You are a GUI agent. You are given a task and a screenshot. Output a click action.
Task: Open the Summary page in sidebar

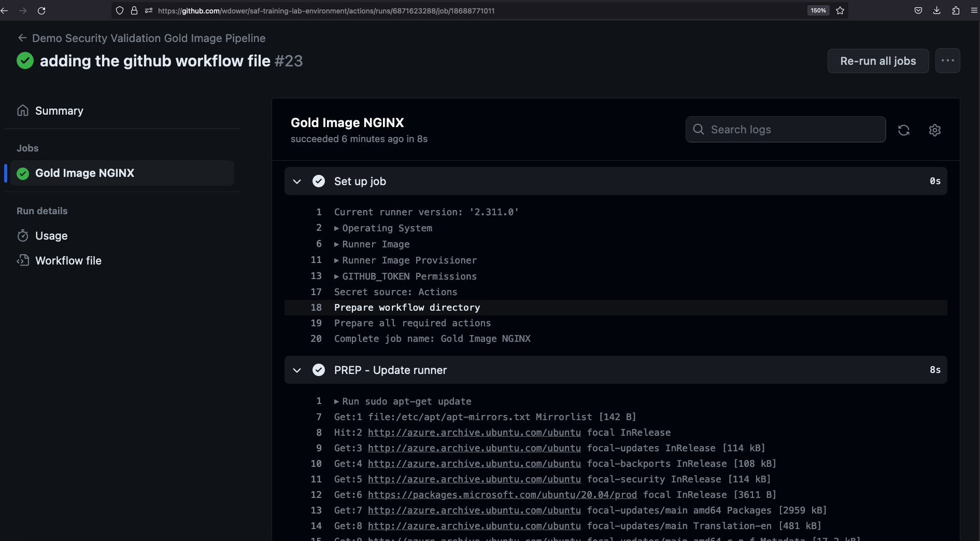coord(59,110)
